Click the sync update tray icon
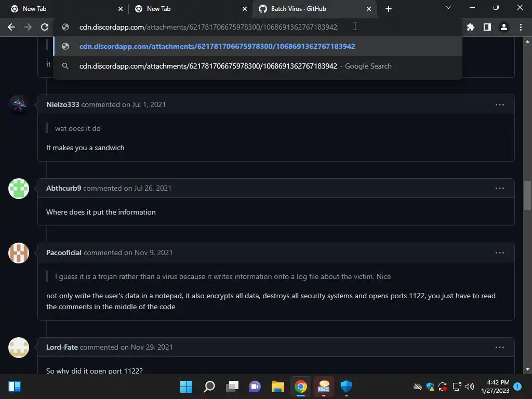Viewport: 532px width, 399px height. click(443, 387)
